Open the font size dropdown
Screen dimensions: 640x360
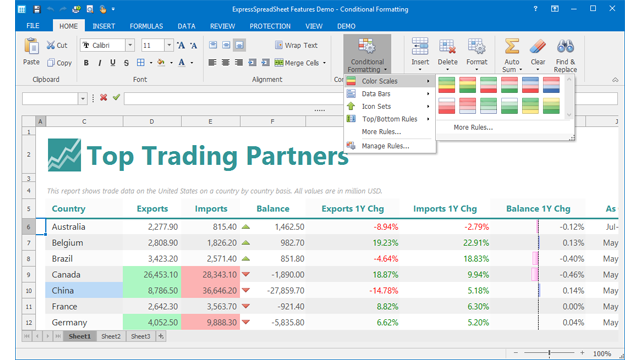[169, 45]
